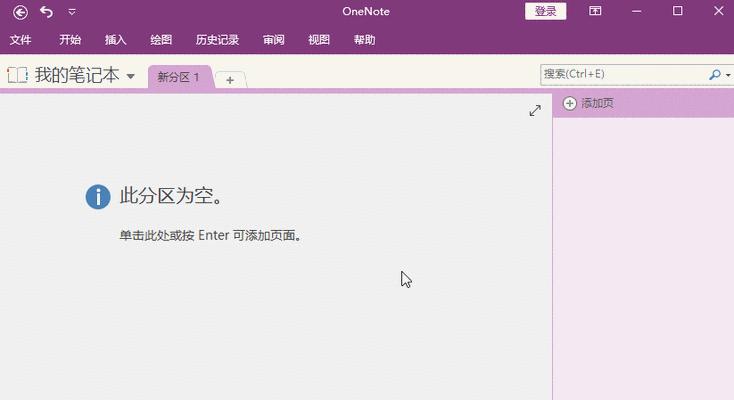
Task: Click the back arrow icon
Action: click(20, 12)
